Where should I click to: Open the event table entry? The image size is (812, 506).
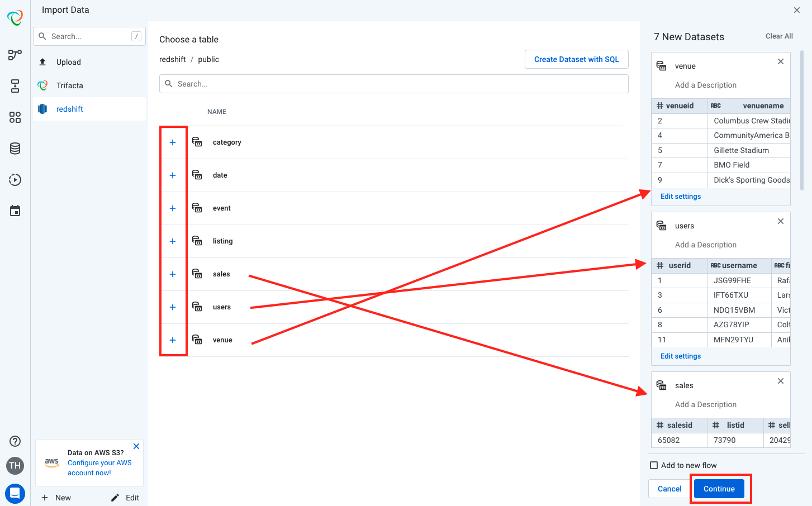(x=221, y=208)
